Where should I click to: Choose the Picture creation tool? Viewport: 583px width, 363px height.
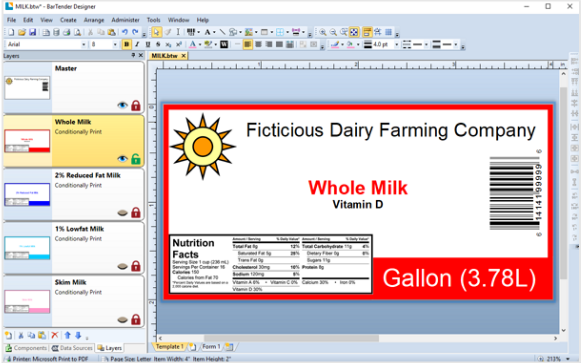[249, 32]
